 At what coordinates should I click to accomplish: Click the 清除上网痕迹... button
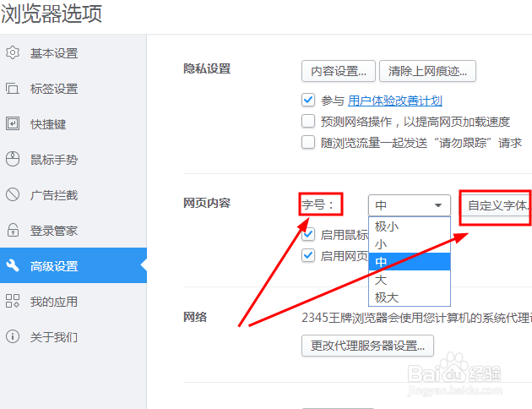point(427,71)
